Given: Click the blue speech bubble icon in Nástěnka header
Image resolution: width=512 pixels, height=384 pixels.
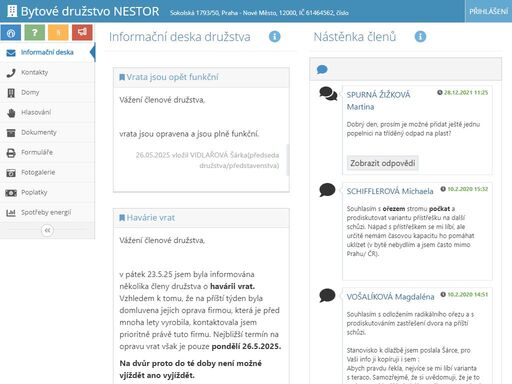Looking at the screenshot, I should [322, 69].
